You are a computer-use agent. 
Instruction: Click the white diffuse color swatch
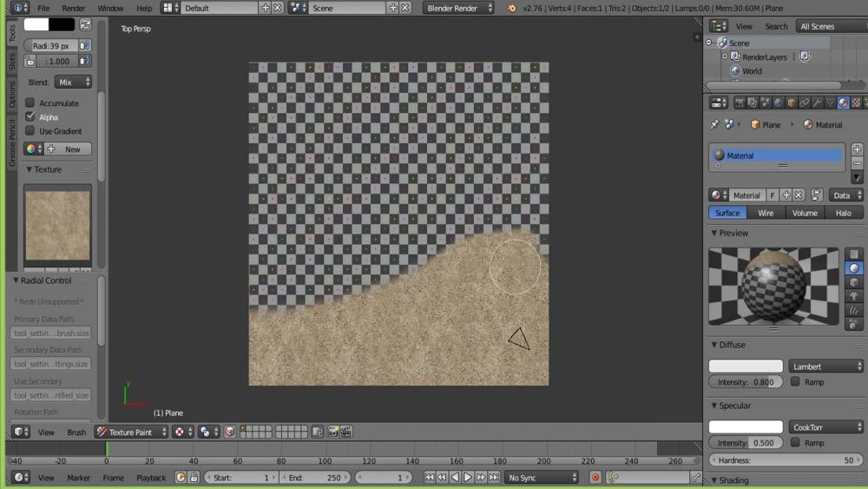[x=746, y=367]
